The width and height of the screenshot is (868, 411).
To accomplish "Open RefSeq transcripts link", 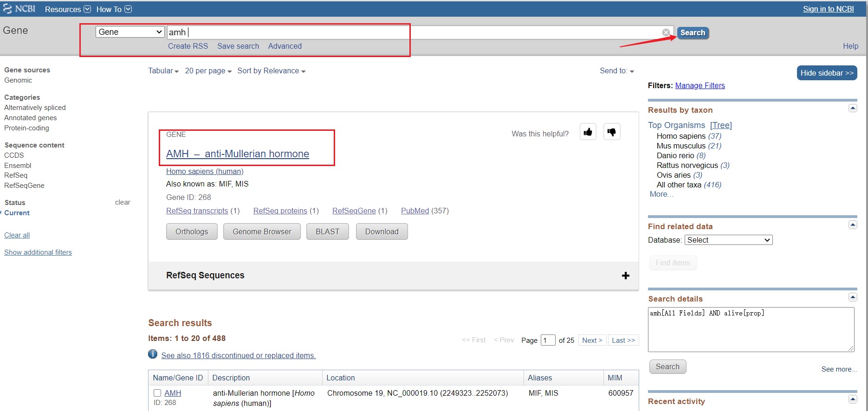I will [x=197, y=211].
